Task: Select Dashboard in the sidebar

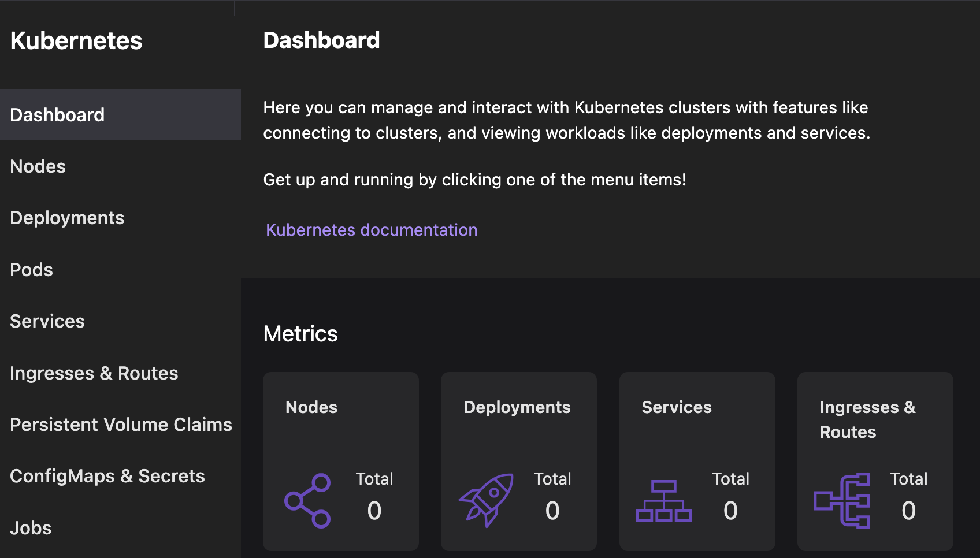Action: (57, 115)
